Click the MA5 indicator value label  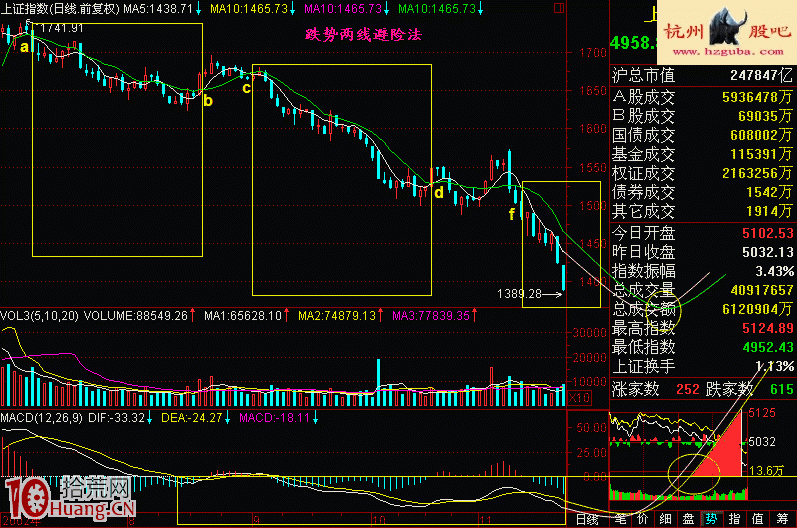158,8
